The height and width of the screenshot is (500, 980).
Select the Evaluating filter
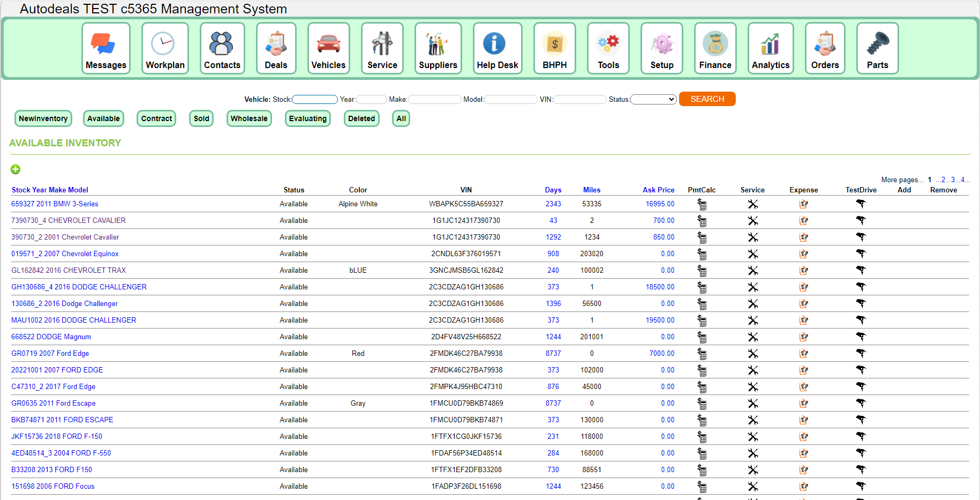(307, 118)
